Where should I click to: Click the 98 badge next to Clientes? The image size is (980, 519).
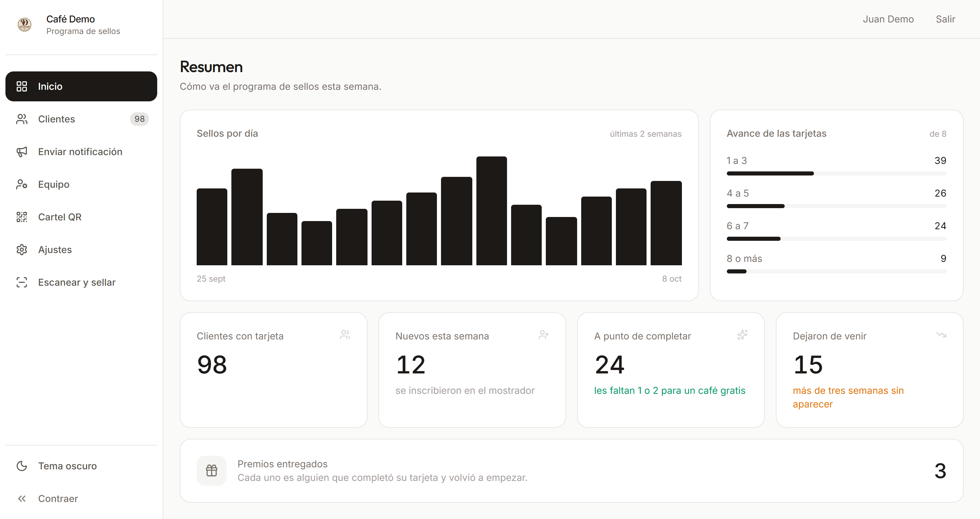pyautogui.click(x=139, y=119)
